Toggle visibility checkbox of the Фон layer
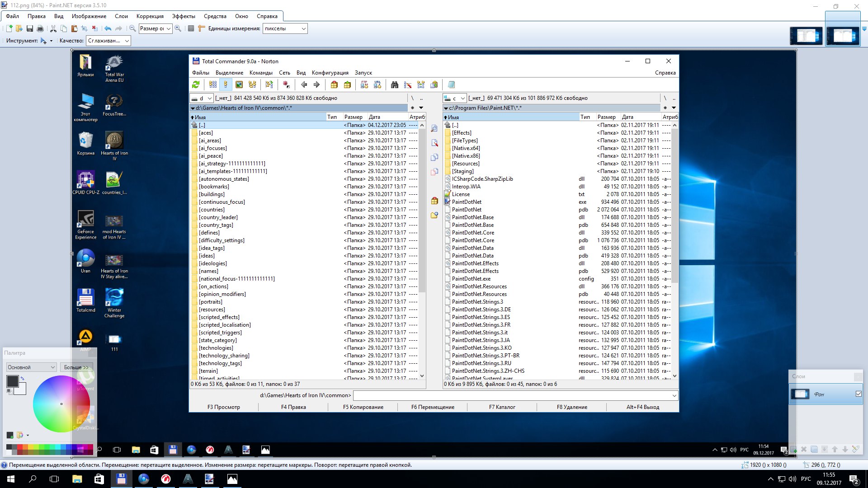This screenshot has width=868, height=488. tap(859, 394)
